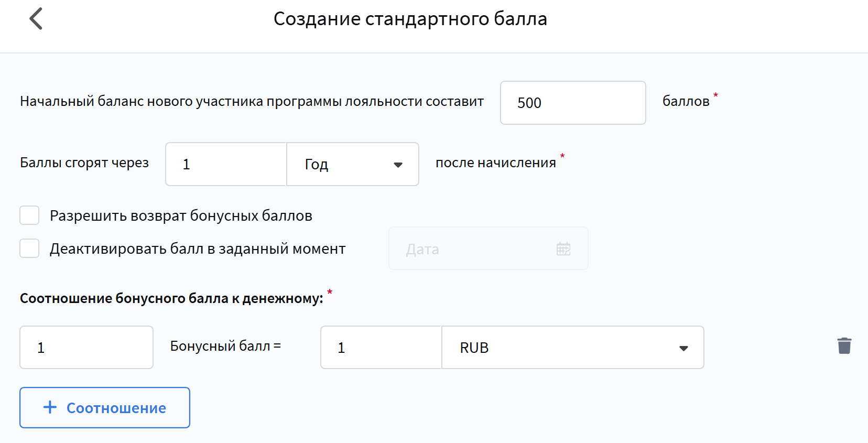Click the label text Разрешить возврат бонусных баллов
The height and width of the screenshot is (443, 868).
point(181,215)
